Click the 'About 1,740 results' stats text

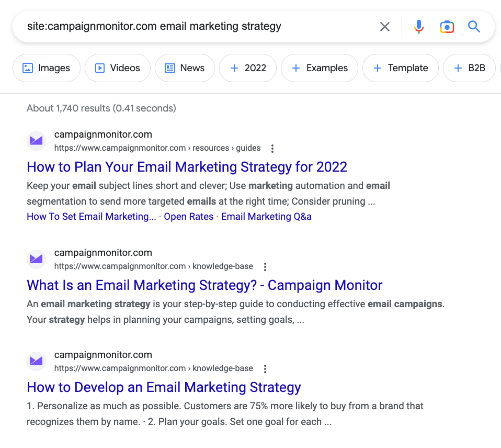[101, 108]
